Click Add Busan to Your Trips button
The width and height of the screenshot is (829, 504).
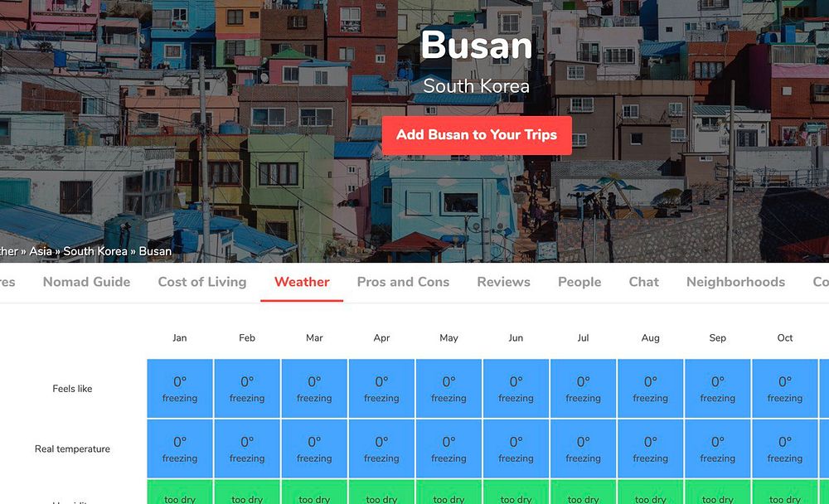pos(477,135)
